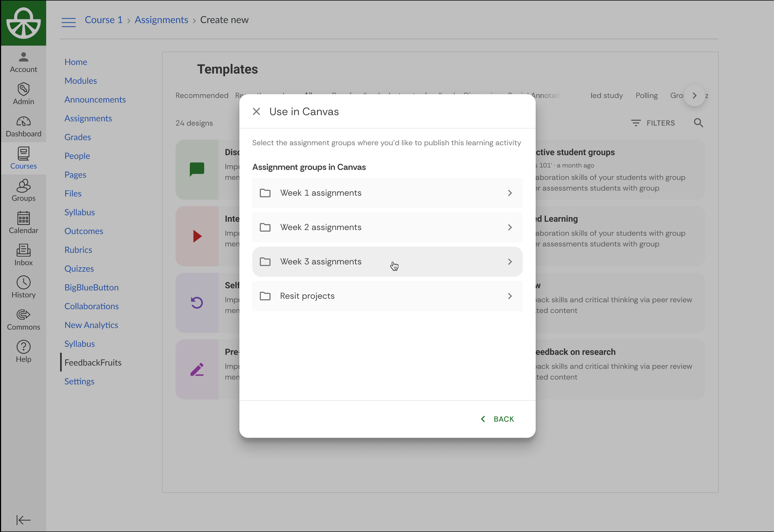
Task: Open Commons
Action: click(x=23, y=319)
